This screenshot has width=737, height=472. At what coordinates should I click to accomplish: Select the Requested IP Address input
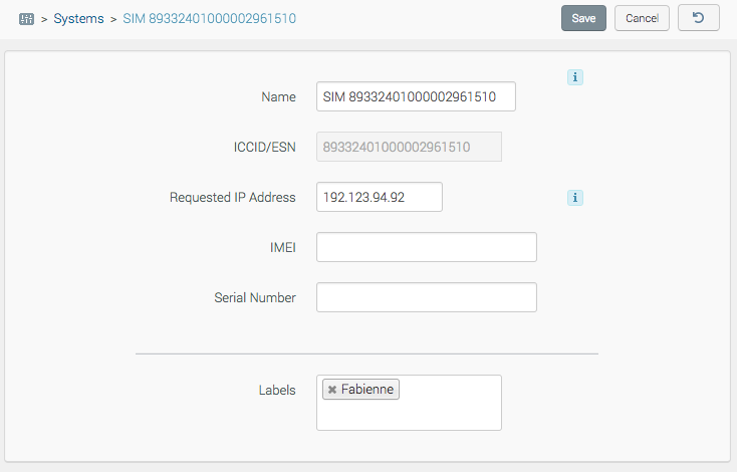tap(379, 197)
